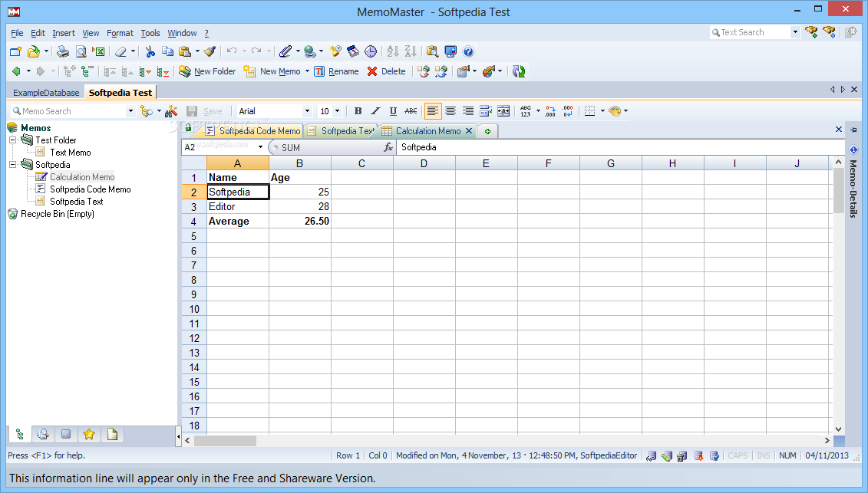Collapse the Softpedia folder tree node
The width and height of the screenshot is (868, 493).
(x=13, y=164)
